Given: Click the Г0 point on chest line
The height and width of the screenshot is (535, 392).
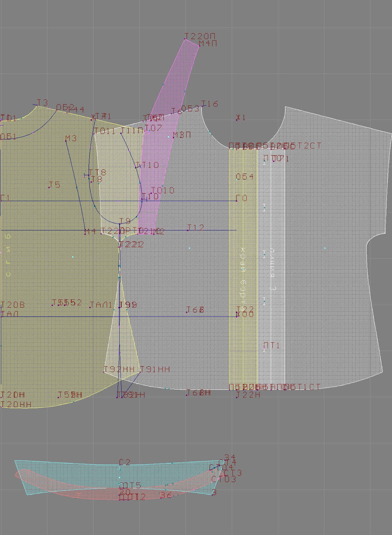Looking at the screenshot, I should pyautogui.click(x=237, y=201).
